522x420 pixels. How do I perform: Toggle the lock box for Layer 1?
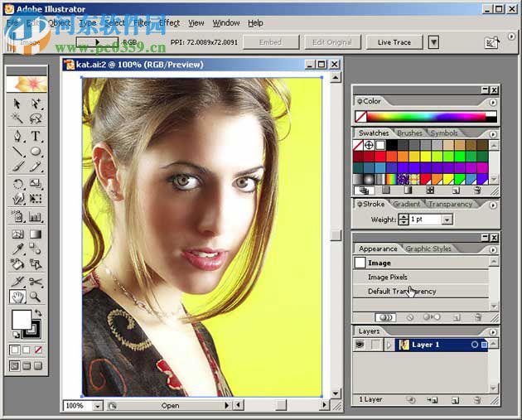[x=375, y=345]
